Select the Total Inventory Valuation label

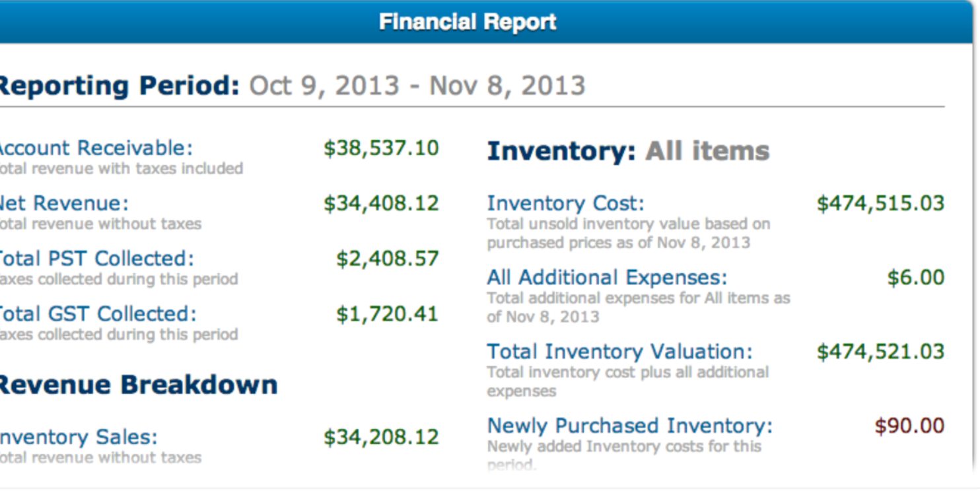619,351
